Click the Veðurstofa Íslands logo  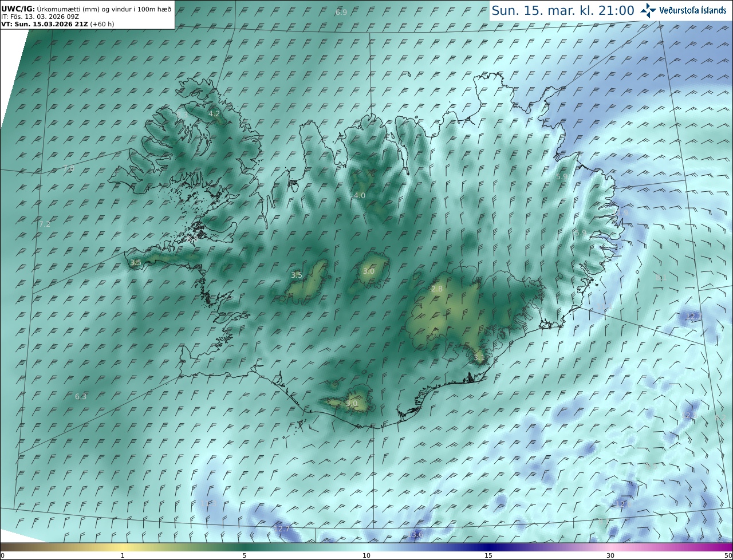(x=683, y=10)
